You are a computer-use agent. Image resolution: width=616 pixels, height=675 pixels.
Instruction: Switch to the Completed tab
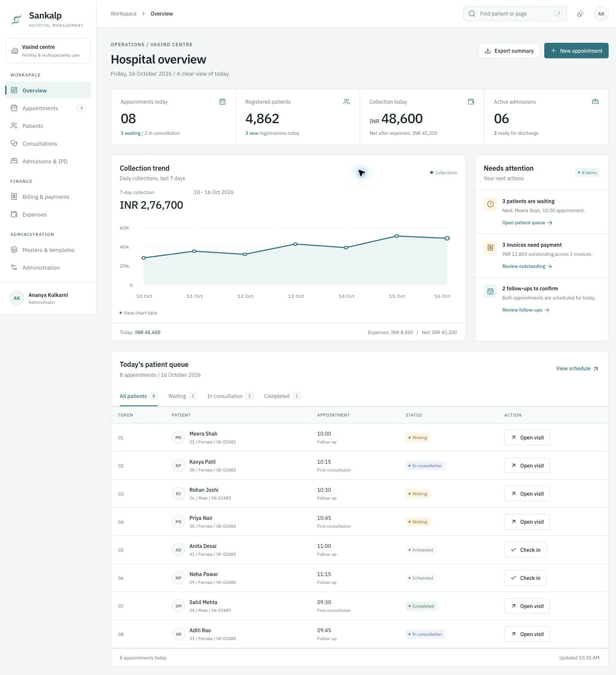click(282, 396)
